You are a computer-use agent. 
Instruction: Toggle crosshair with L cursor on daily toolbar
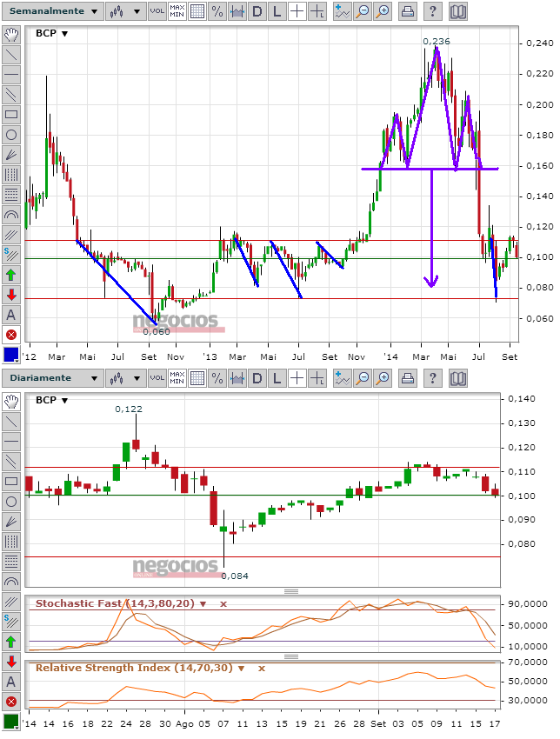pos(317,378)
